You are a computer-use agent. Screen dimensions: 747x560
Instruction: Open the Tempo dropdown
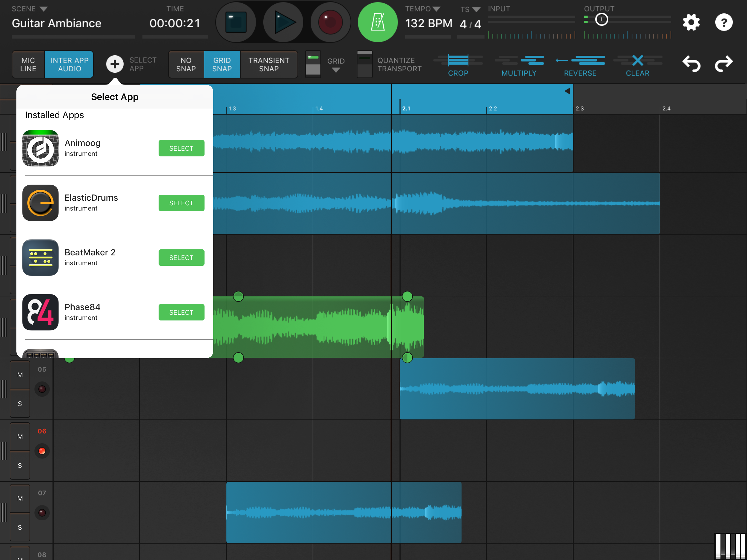tap(436, 9)
